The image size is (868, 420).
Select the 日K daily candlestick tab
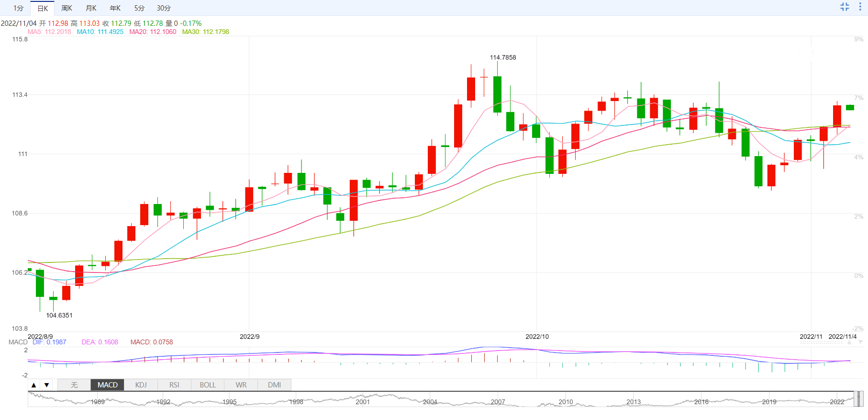click(43, 8)
